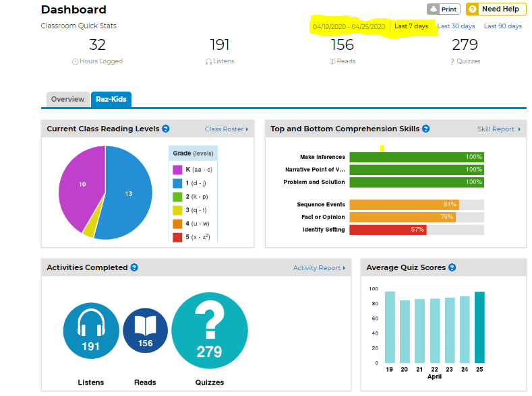Viewport: 532px width, 396px height.
Task: Click the 191 Listens headphones circle
Action: pos(91,331)
